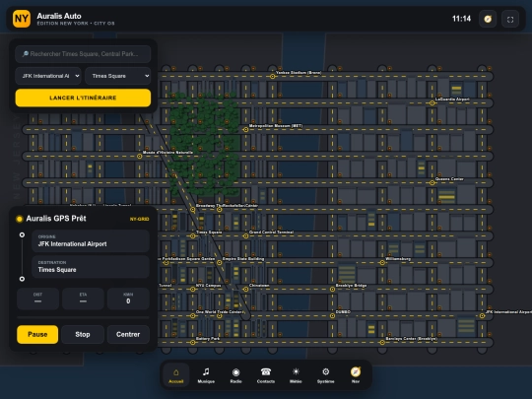Click the Auralis Auto title text
532x399 pixels.
click(59, 16)
